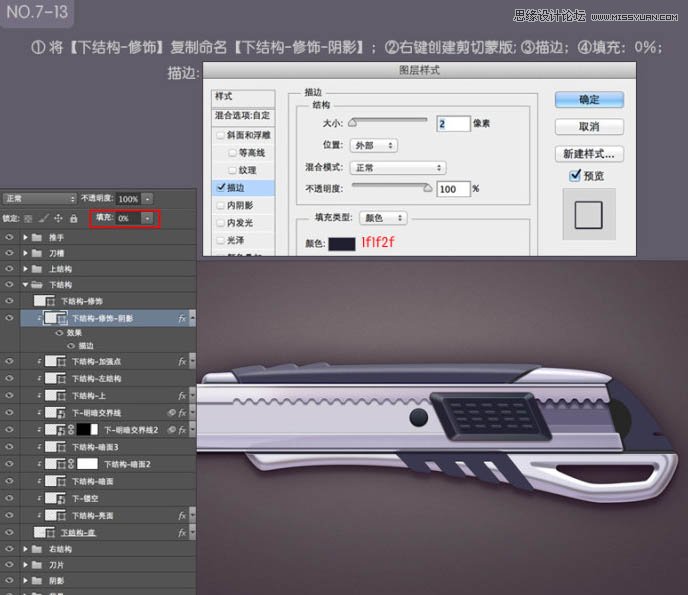Viewport: 688px width, 595px height.
Task: Uncheck the 描边 style checkbox
Action: (221, 188)
